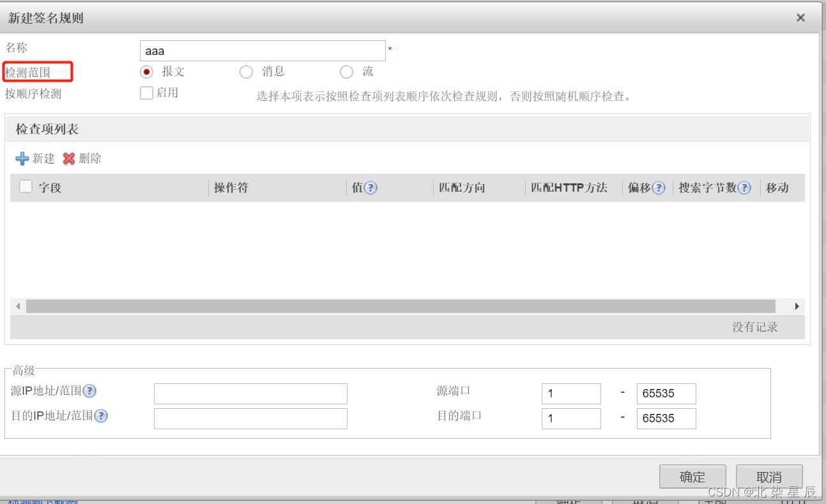Open the 偏移 column help icon
The height and width of the screenshot is (504, 826).
[x=658, y=188]
